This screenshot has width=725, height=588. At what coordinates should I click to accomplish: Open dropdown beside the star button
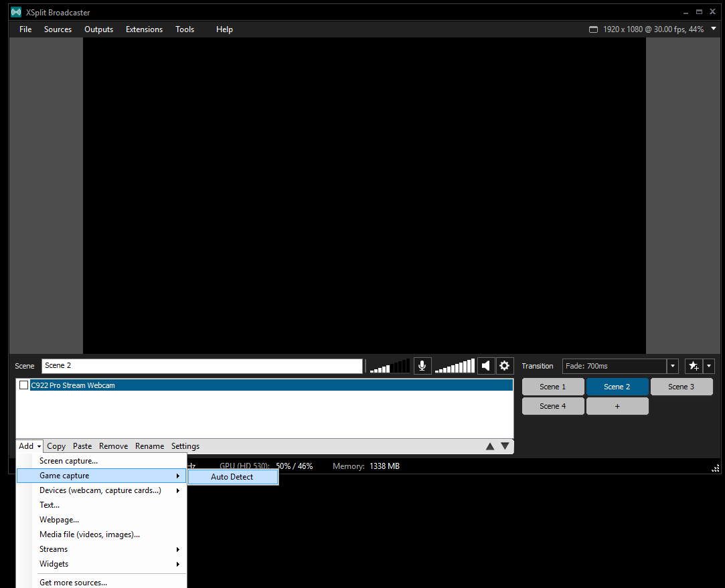tap(709, 366)
